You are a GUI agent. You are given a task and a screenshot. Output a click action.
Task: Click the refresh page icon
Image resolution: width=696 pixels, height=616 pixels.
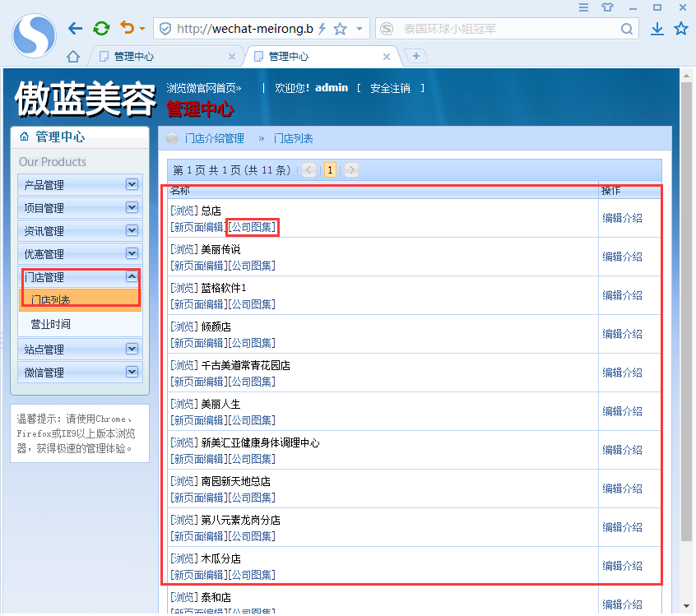click(100, 27)
